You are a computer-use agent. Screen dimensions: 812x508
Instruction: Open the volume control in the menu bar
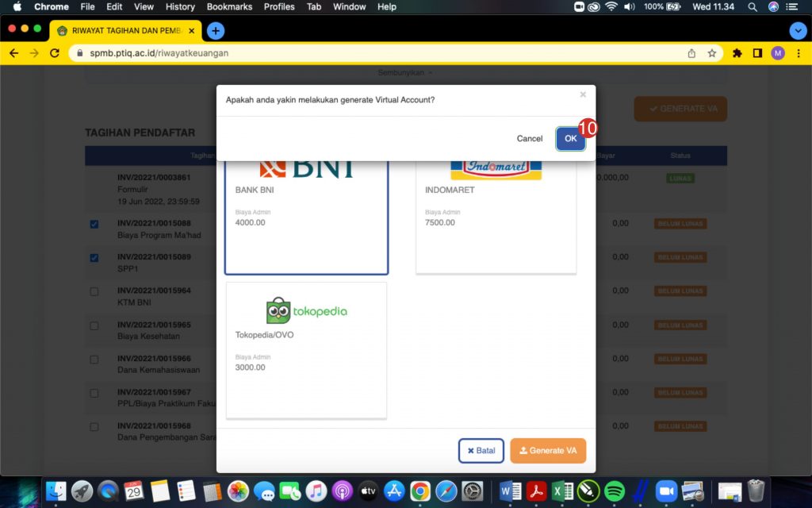click(629, 6)
